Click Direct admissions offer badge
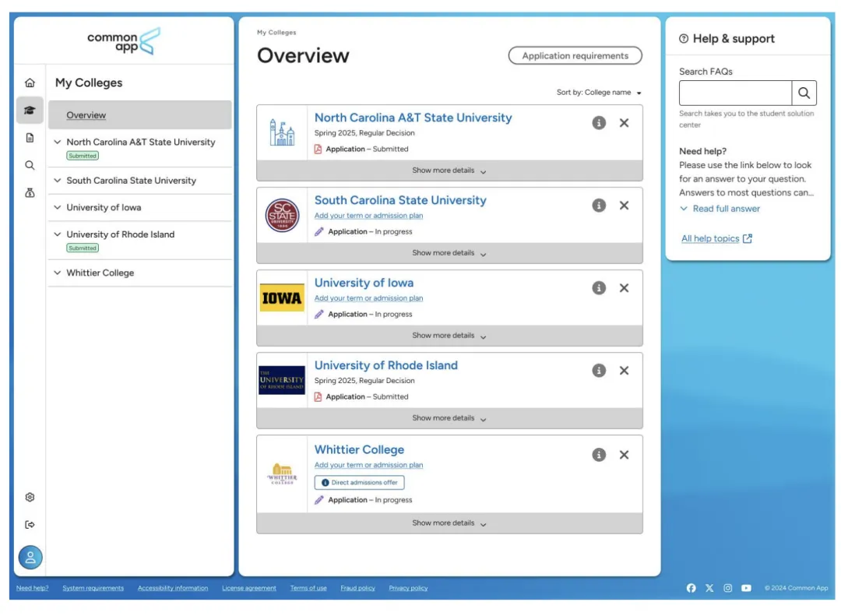The image size is (841, 616). (x=359, y=483)
